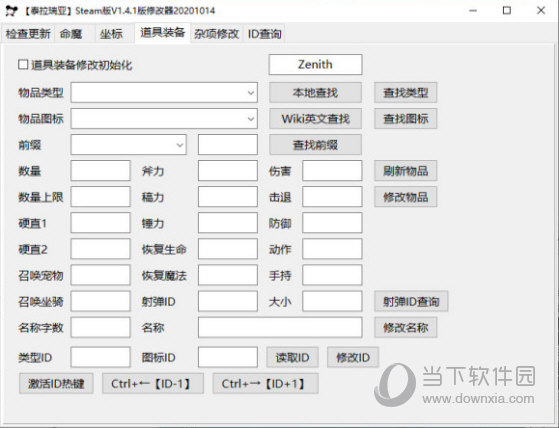Click the Wiki英文查找 button
Image resolution: width=559 pixels, height=428 pixels.
(316, 119)
